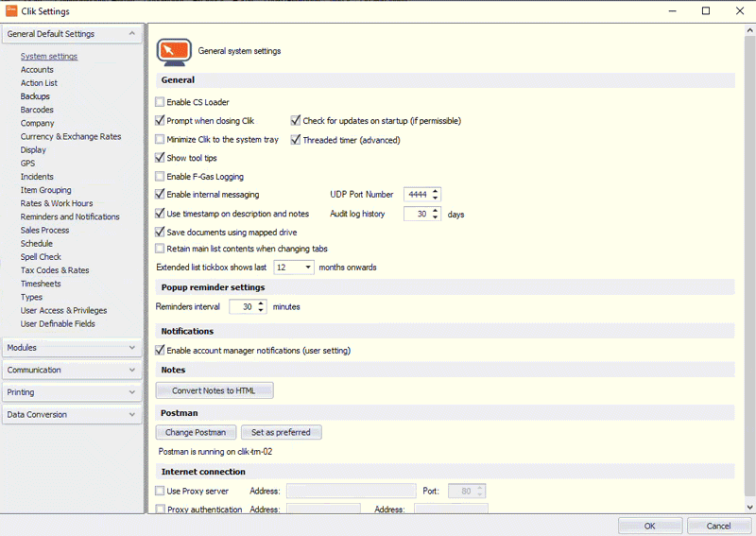The image size is (756, 536).
Task: Open Rates & Work Hours settings
Action: (57, 203)
